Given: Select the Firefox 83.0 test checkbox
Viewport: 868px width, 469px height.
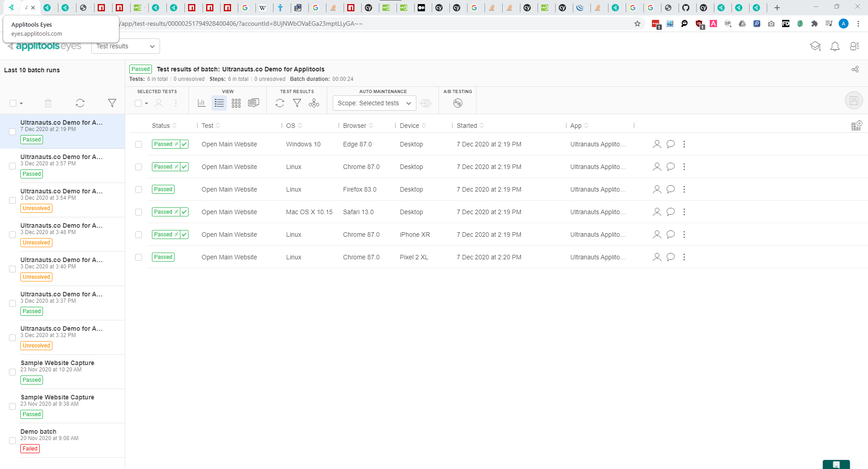Looking at the screenshot, I should tap(139, 190).
